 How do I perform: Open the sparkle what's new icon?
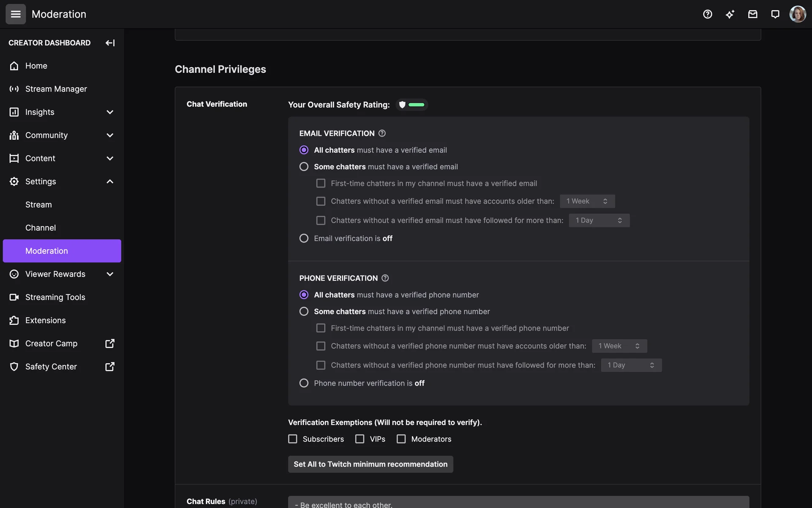[x=730, y=14]
